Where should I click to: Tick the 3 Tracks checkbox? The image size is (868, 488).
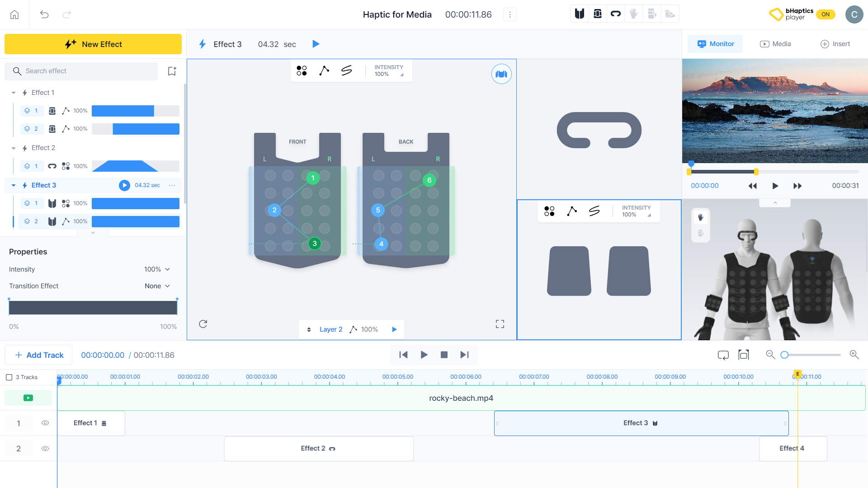(x=9, y=377)
